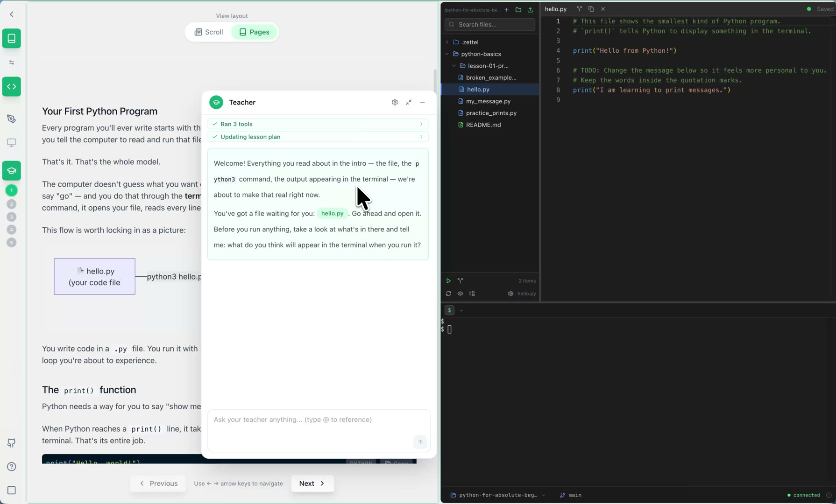Select the Pages view layout
This screenshot has width=836, height=504.
[255, 32]
